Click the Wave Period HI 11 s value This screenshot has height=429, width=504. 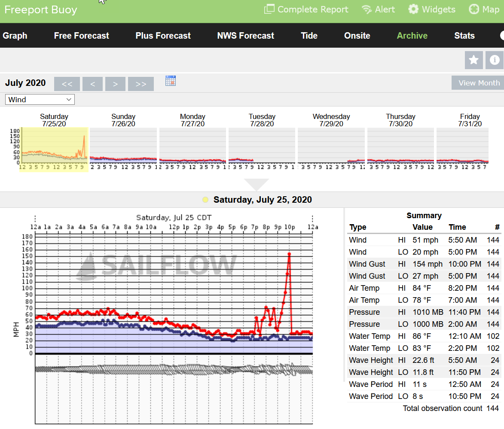tap(419, 384)
